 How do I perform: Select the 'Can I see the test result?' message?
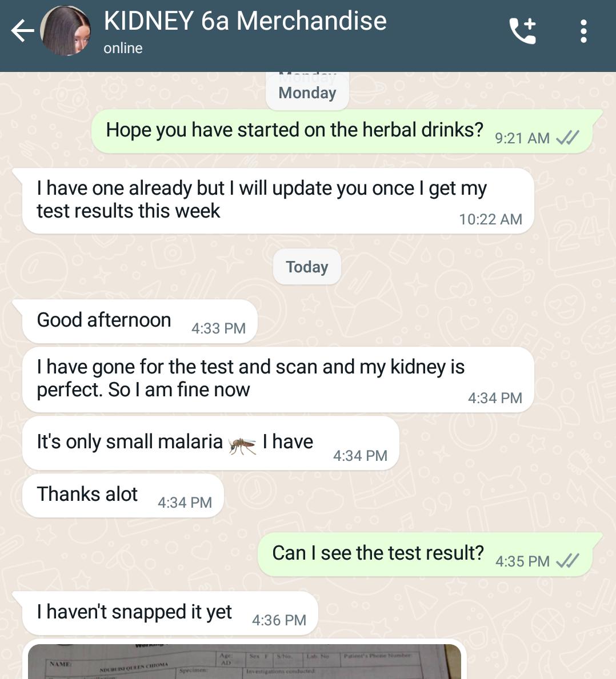(x=425, y=555)
